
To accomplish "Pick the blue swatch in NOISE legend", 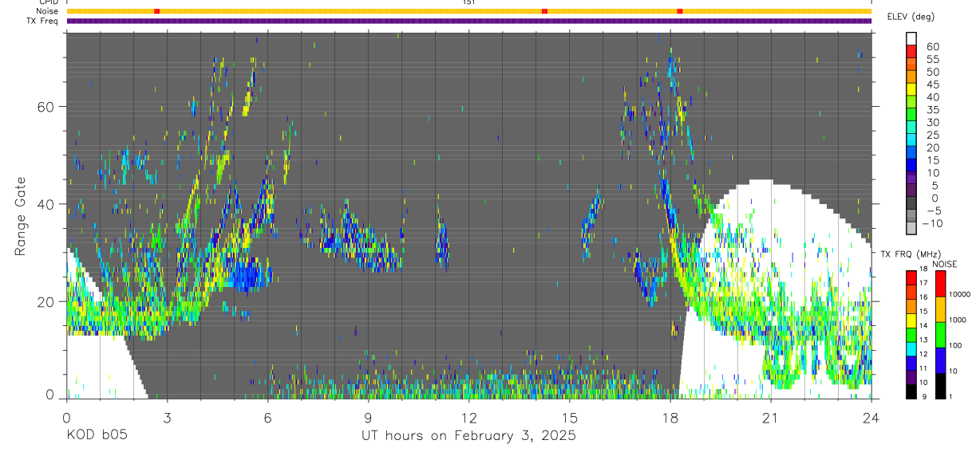I will [940, 360].
